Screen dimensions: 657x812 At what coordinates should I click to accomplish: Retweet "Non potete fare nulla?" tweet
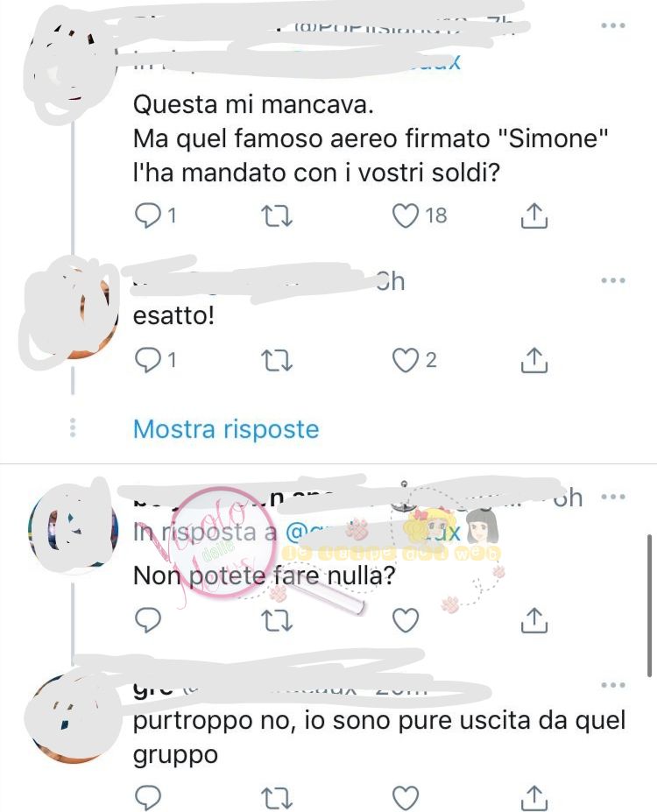[x=277, y=620]
